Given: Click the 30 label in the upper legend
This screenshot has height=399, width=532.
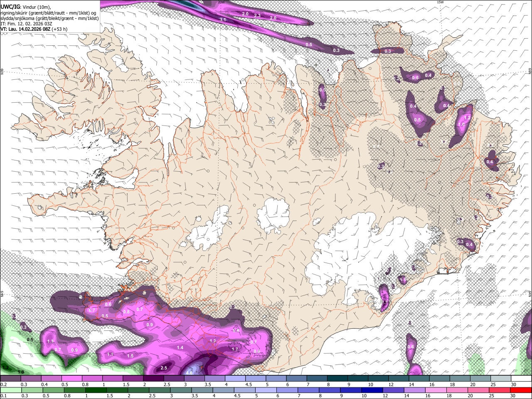Looking at the screenshot, I should click(x=514, y=384).
